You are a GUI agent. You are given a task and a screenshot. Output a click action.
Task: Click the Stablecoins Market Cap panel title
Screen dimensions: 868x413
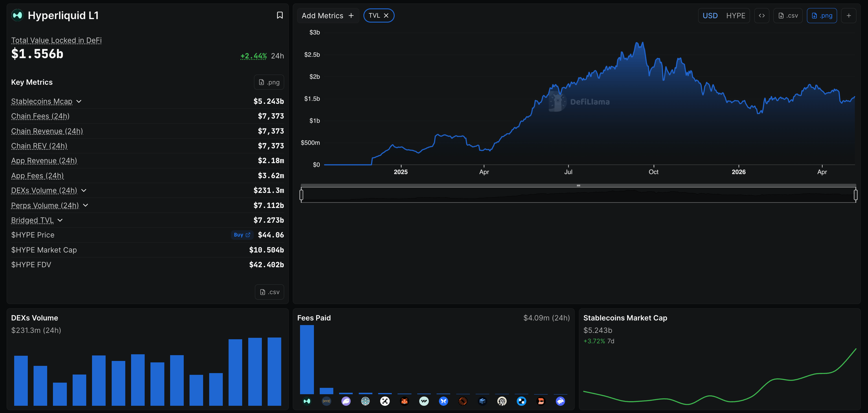[625, 318]
